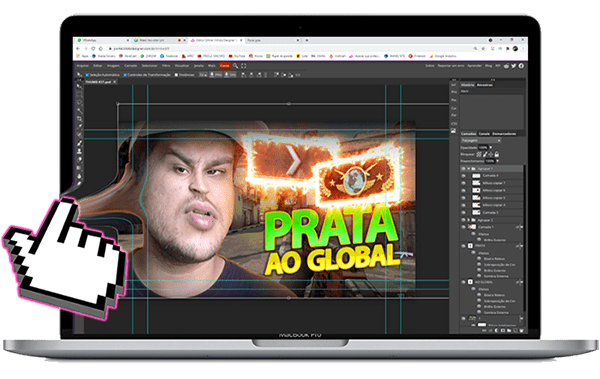600x379 pixels.
Task: Select the Crop tool
Action: click(80, 118)
